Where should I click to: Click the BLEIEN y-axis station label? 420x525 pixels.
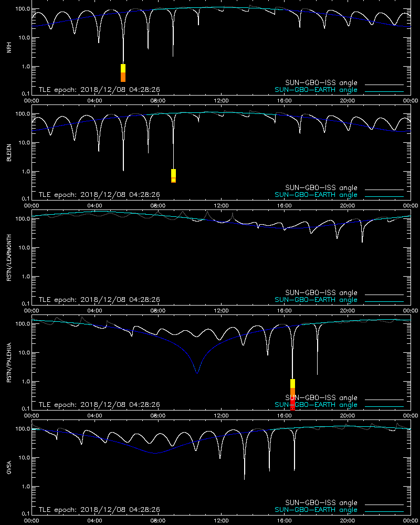(x=9, y=153)
